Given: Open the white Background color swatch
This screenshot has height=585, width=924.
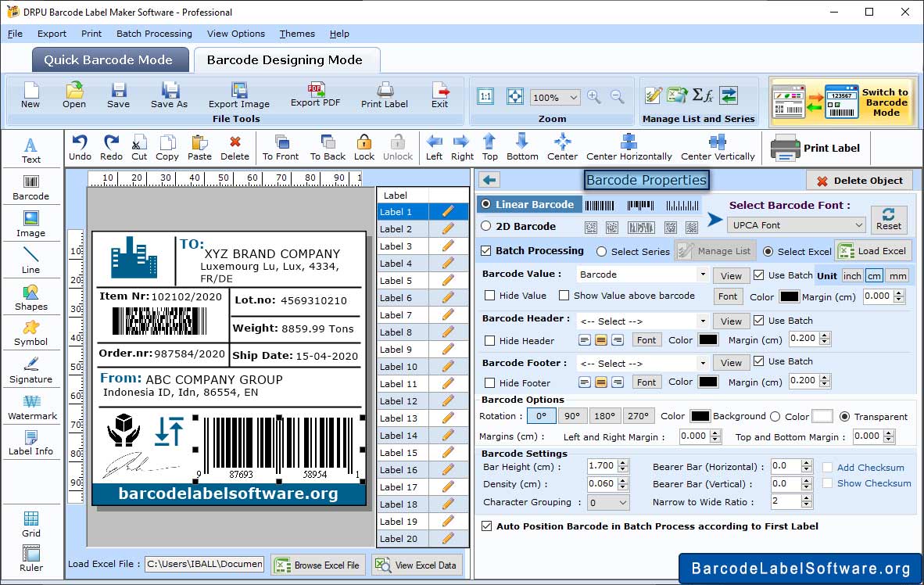Looking at the screenshot, I should tap(822, 416).
